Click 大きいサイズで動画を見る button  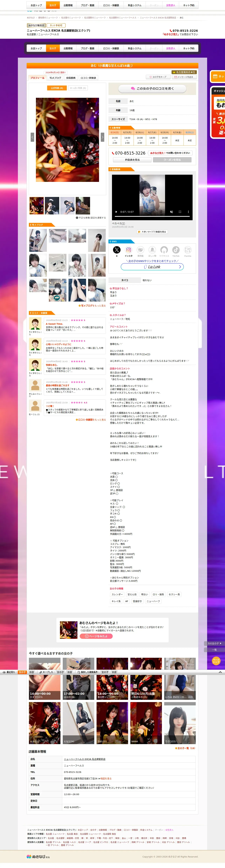[152, 232]
